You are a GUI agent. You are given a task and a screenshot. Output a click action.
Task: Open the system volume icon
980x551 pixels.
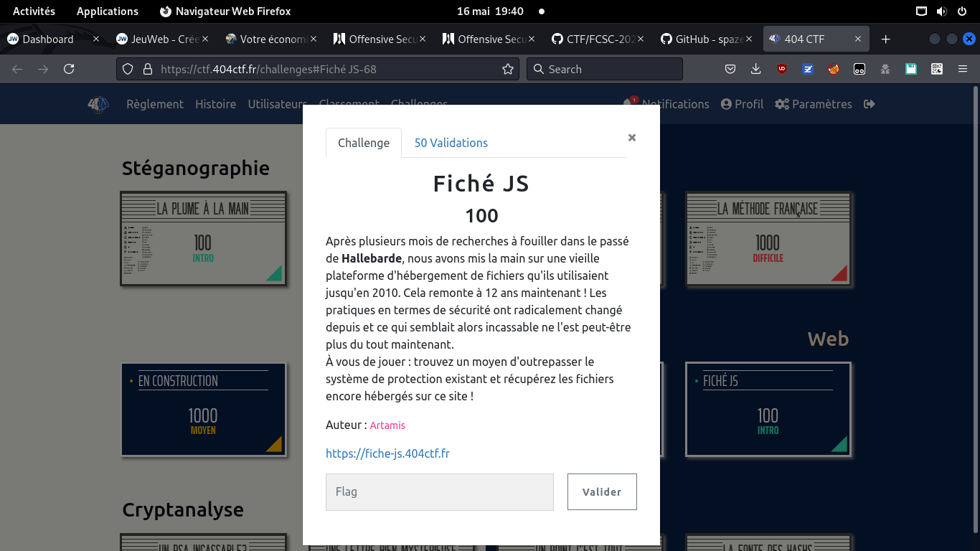tap(941, 11)
